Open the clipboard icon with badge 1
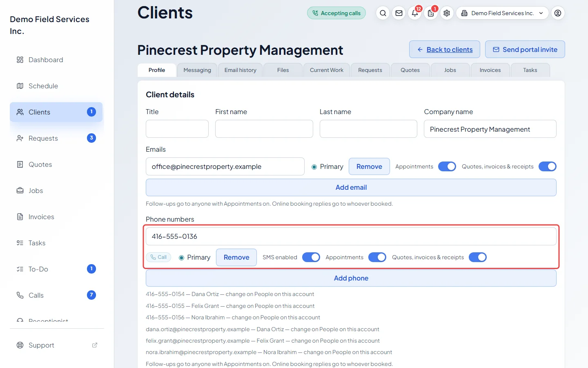The image size is (588, 368). pos(431,13)
